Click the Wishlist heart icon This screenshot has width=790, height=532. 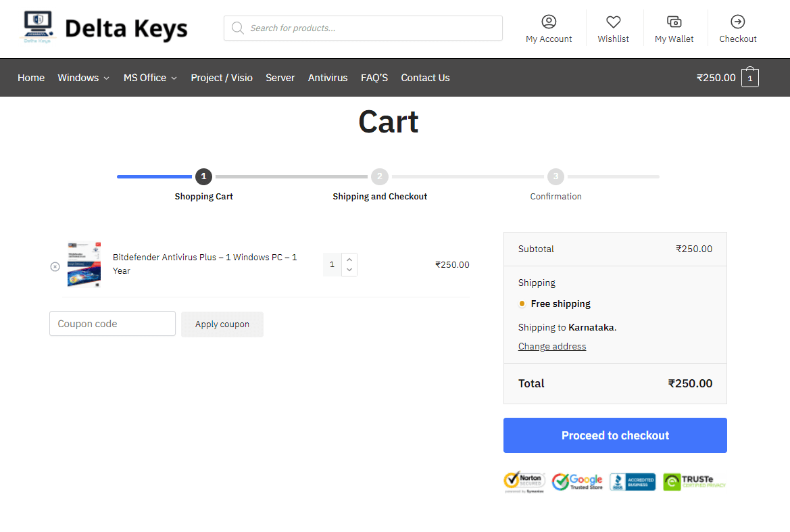pyautogui.click(x=613, y=22)
